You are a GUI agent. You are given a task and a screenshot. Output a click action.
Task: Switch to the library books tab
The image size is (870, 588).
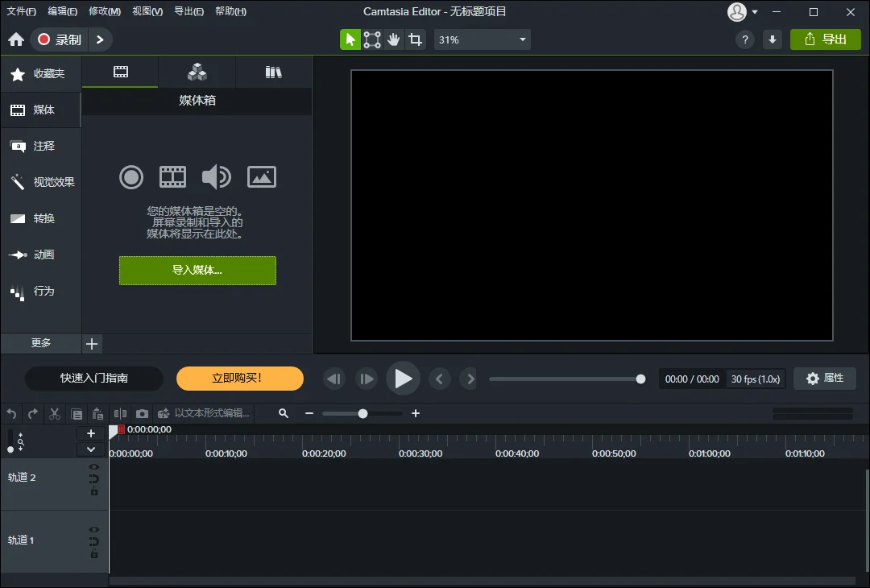(x=274, y=72)
